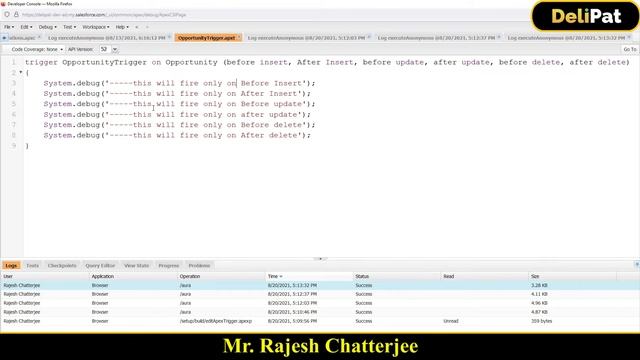Select the editApexTrigger.apexp log row

[x=320, y=321]
